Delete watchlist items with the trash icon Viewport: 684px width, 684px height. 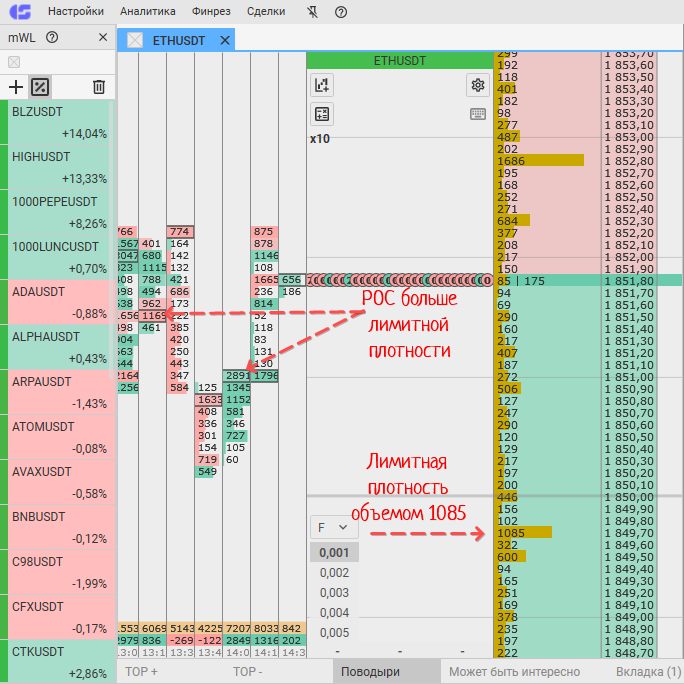pyautogui.click(x=98, y=87)
